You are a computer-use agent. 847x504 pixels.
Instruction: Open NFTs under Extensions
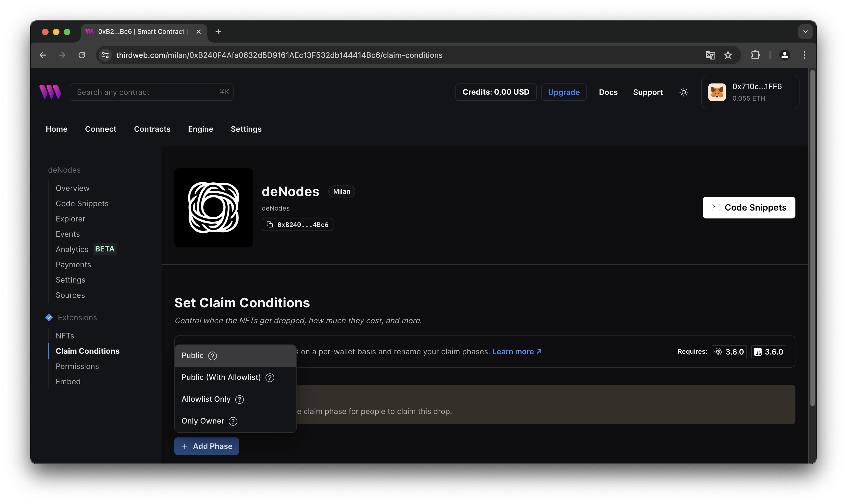click(65, 336)
